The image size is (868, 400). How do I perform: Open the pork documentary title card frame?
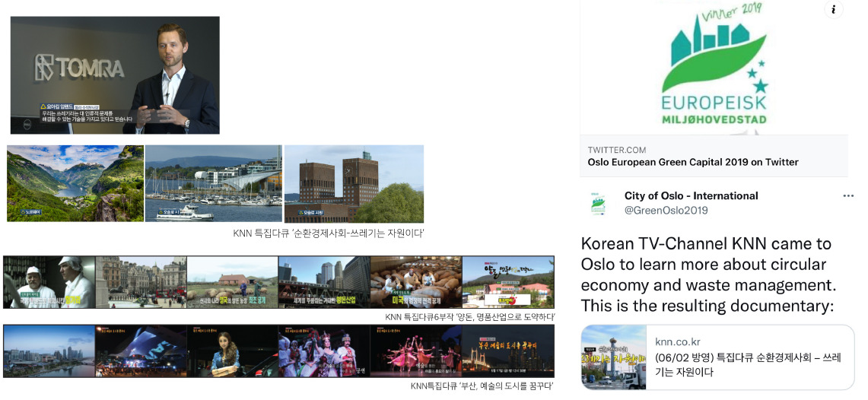tap(507, 281)
